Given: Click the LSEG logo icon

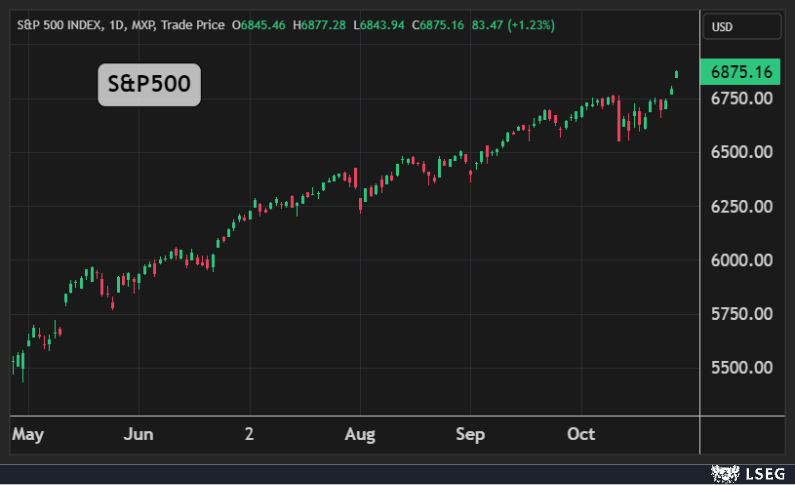Looking at the screenshot, I should click(x=724, y=472).
